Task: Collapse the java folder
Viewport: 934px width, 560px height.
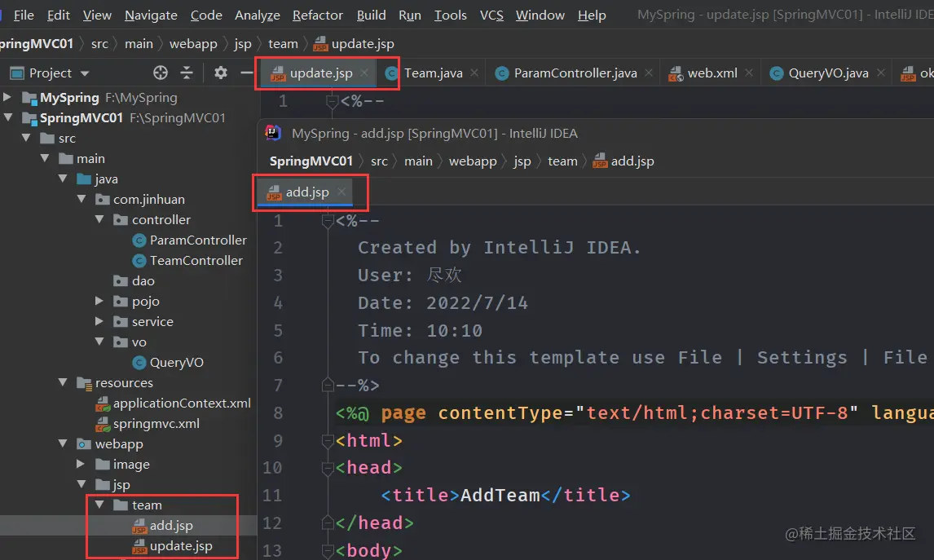Action: coord(63,179)
